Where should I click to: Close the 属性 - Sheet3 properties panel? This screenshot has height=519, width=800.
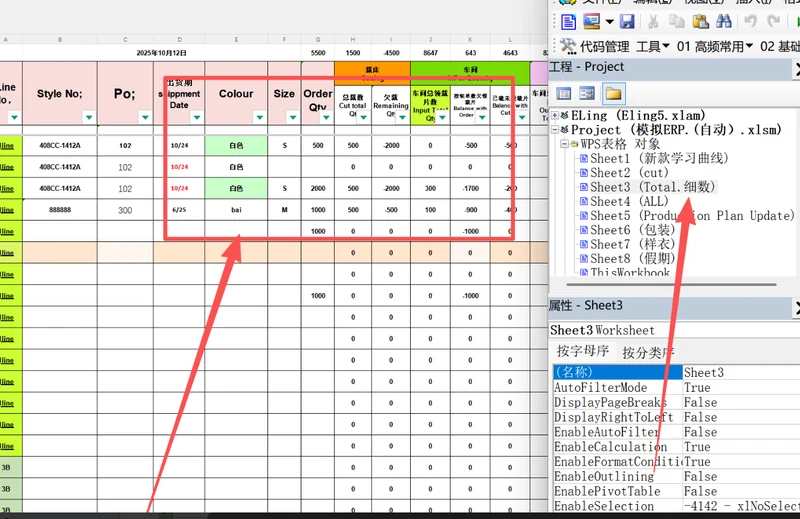[796, 308]
